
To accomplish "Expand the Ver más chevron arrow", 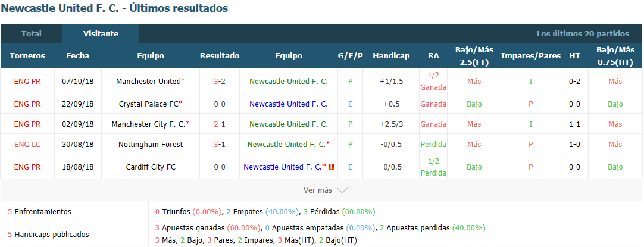I will click(342, 190).
